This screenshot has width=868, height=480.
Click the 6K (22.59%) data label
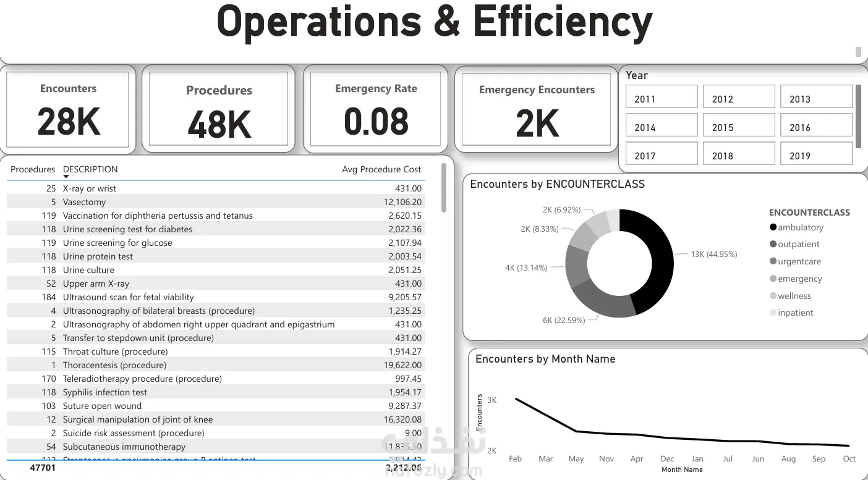point(564,320)
